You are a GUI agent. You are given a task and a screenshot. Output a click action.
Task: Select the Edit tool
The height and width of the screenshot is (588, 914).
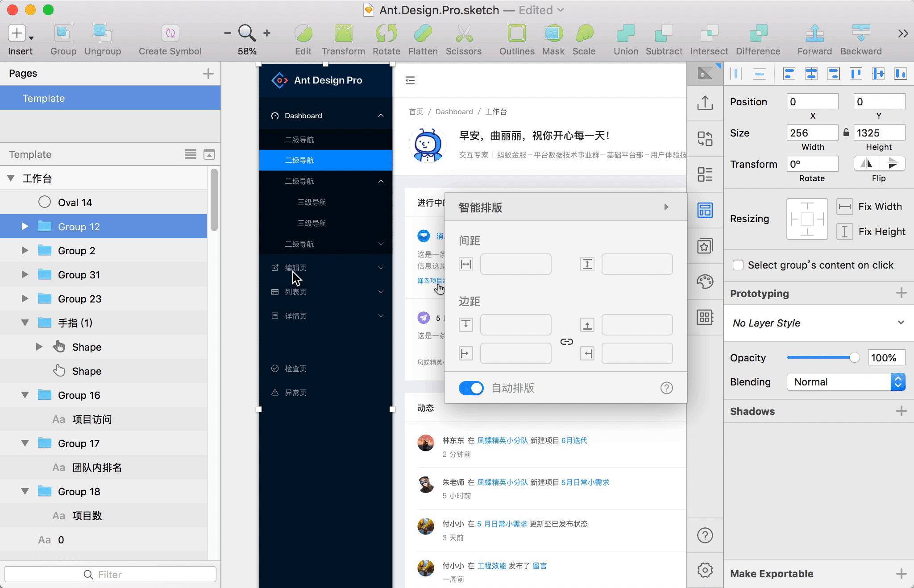[x=303, y=33]
